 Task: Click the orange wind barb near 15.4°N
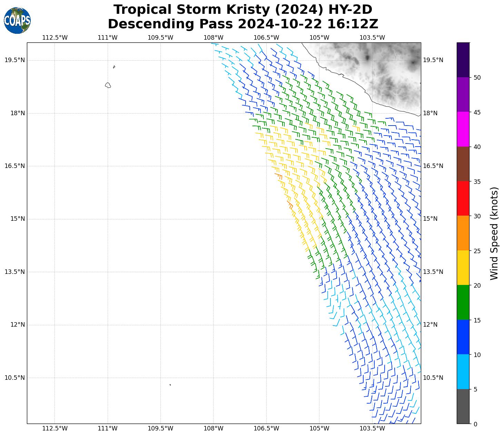(x=290, y=204)
